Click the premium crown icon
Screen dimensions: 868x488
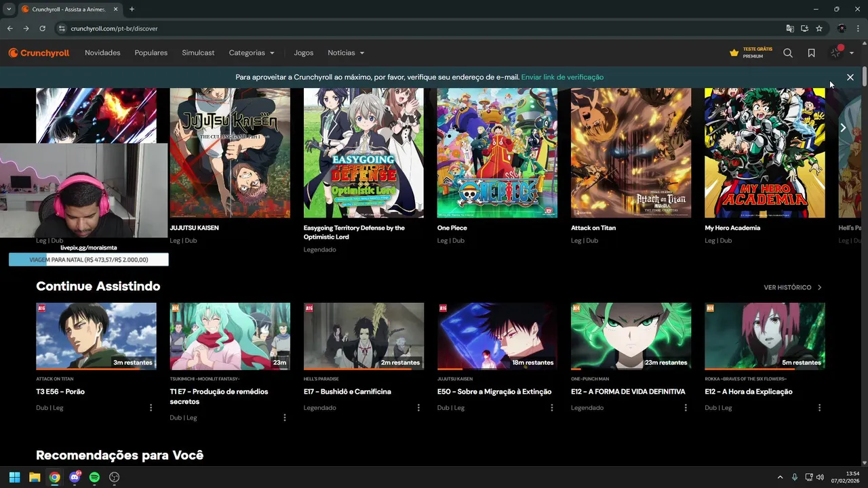pos(734,53)
